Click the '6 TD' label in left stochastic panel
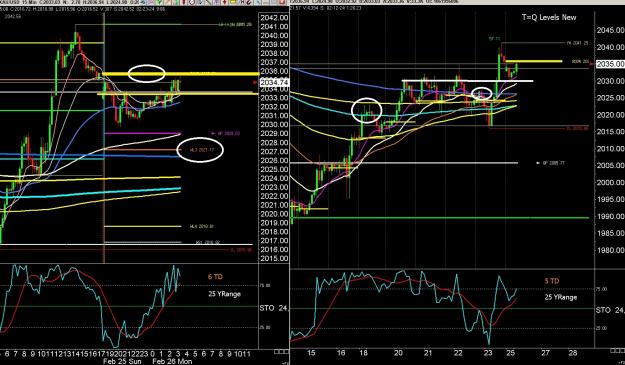The width and height of the screenshot is (625, 365). [215, 277]
